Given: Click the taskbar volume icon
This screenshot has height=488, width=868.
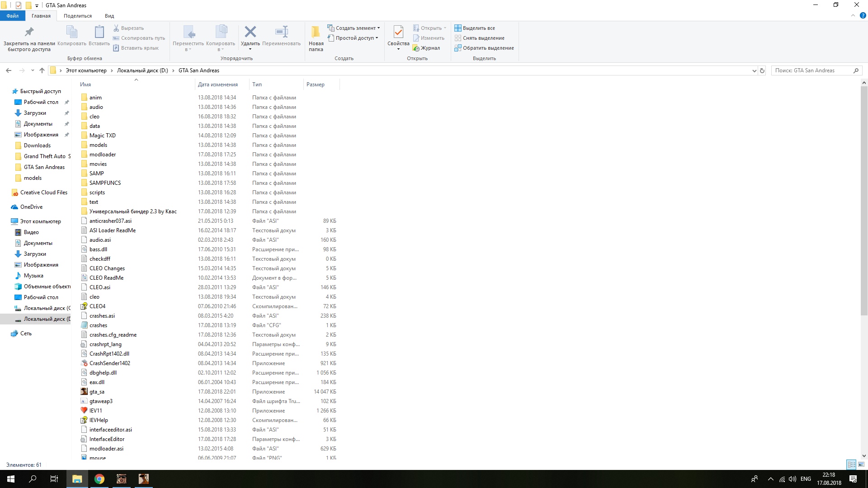Looking at the screenshot, I should click(x=792, y=479).
